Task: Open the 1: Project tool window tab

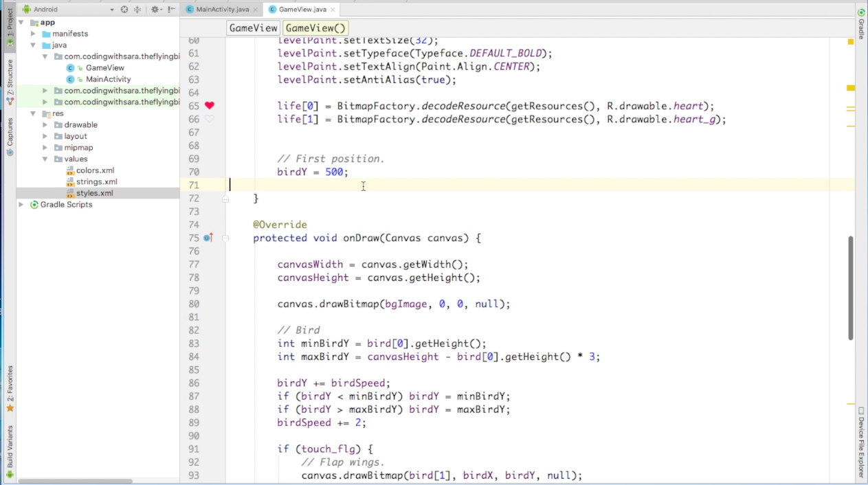Action: [10, 27]
